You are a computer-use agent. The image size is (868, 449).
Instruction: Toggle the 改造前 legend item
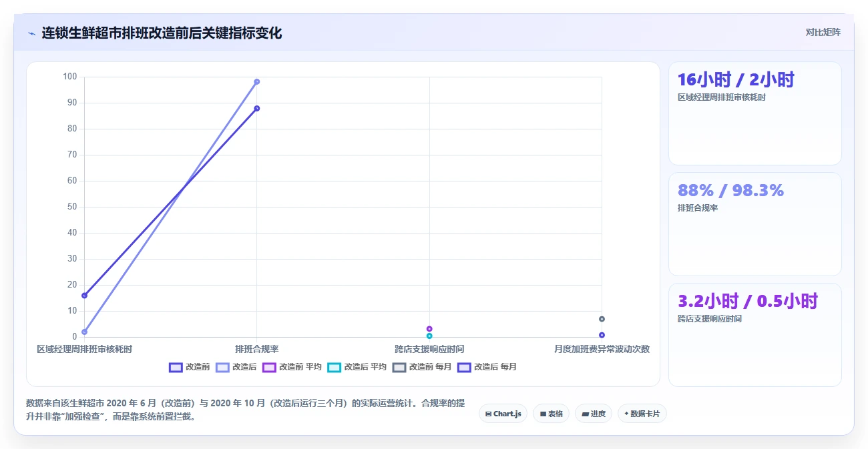190,367
